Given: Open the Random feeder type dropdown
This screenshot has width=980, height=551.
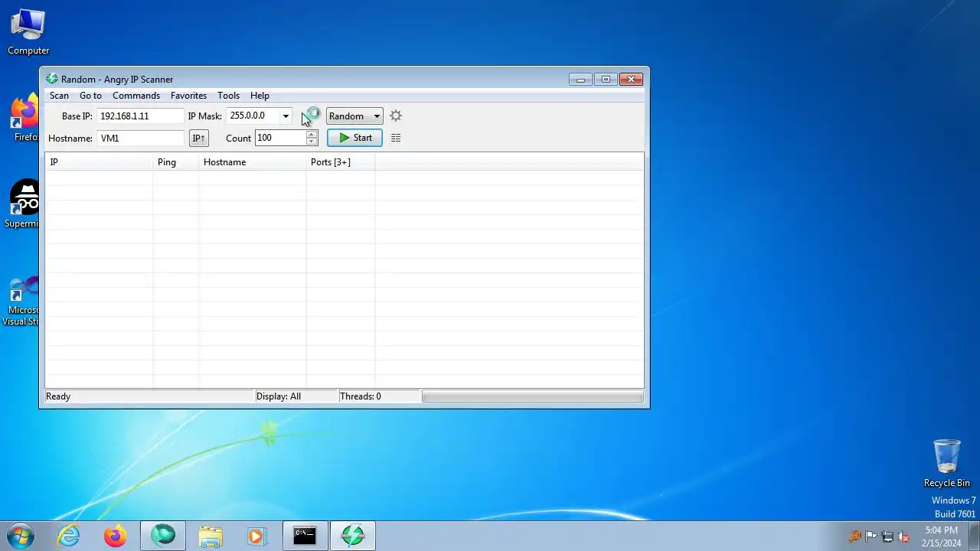Looking at the screenshot, I should click(354, 116).
